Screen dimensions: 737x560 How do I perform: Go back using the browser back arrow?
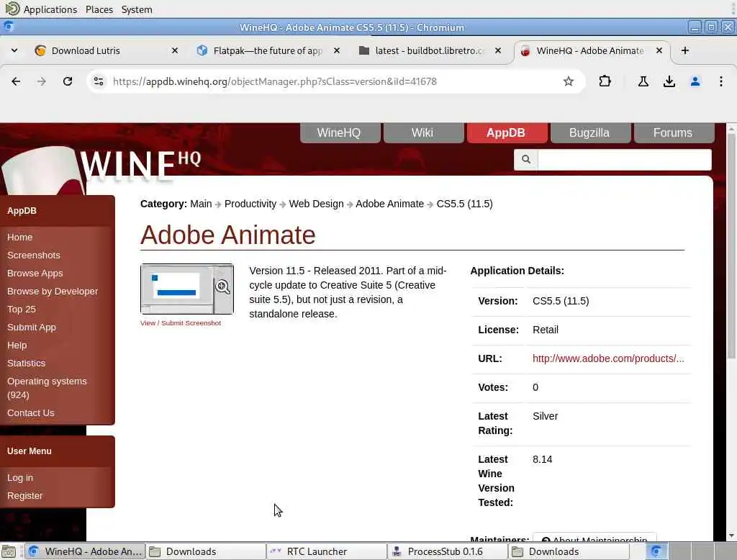coord(16,81)
